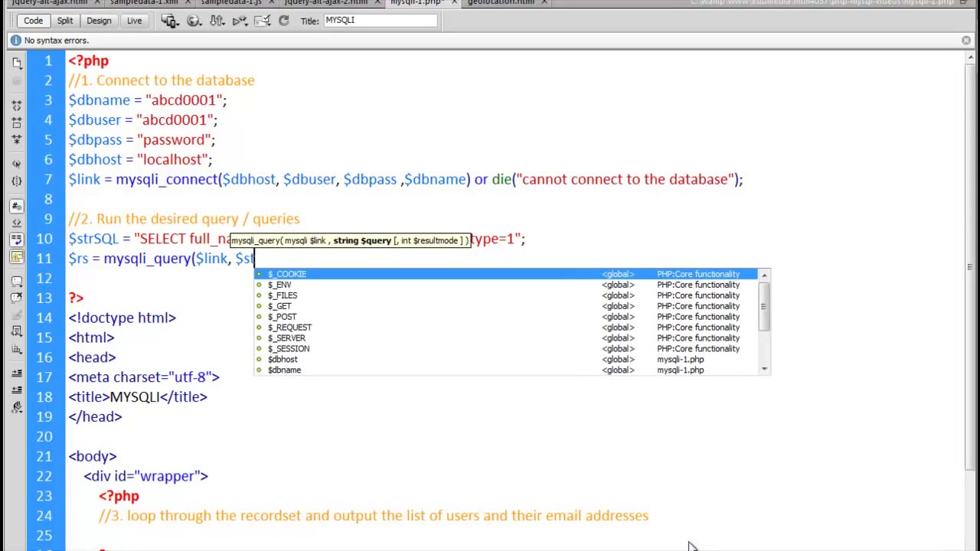The height and width of the screenshot is (551, 980).
Task: Open Preview in Browser globe dropdown
Action: coord(194,21)
